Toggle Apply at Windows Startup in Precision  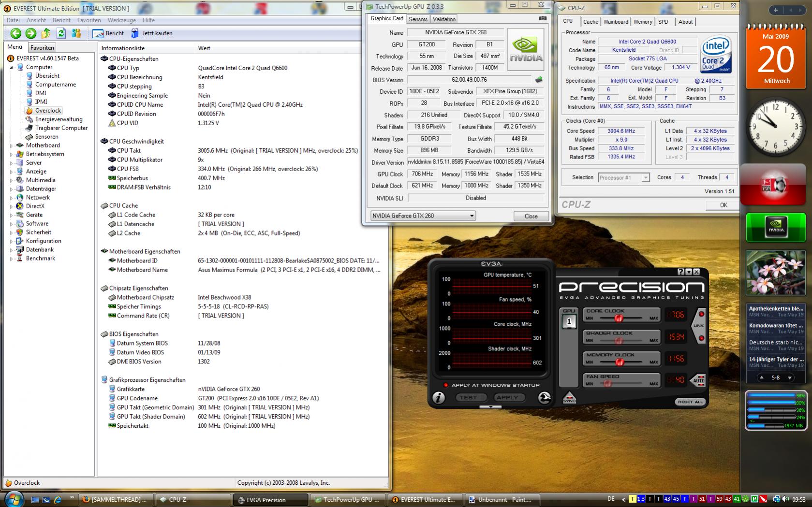pos(446,385)
